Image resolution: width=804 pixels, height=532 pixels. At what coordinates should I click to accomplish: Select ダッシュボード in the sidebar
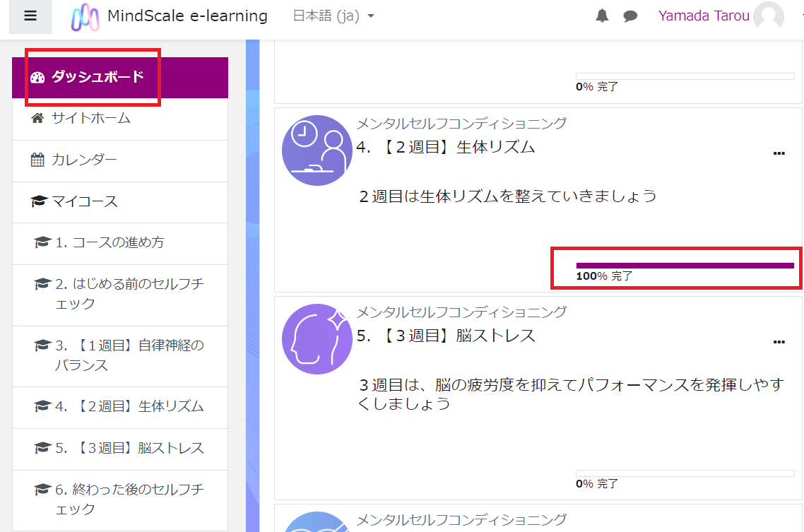pyautogui.click(x=120, y=78)
